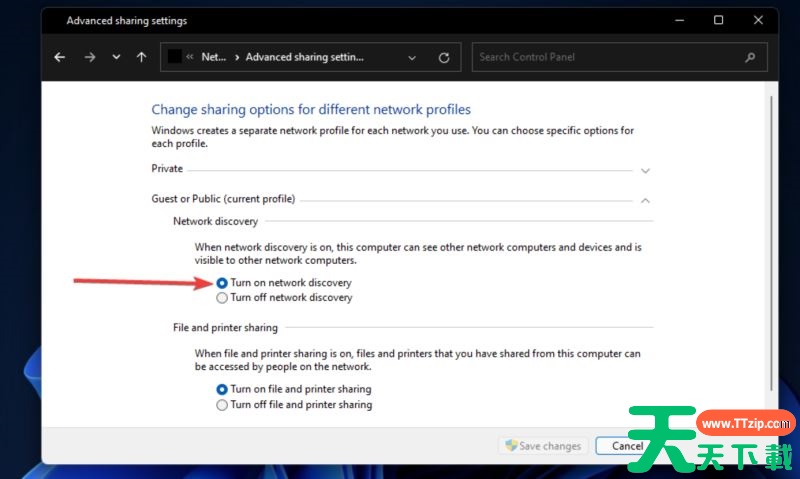Collapse Guest or Public profile section
Viewport: 800px width, 479px height.
pos(645,200)
